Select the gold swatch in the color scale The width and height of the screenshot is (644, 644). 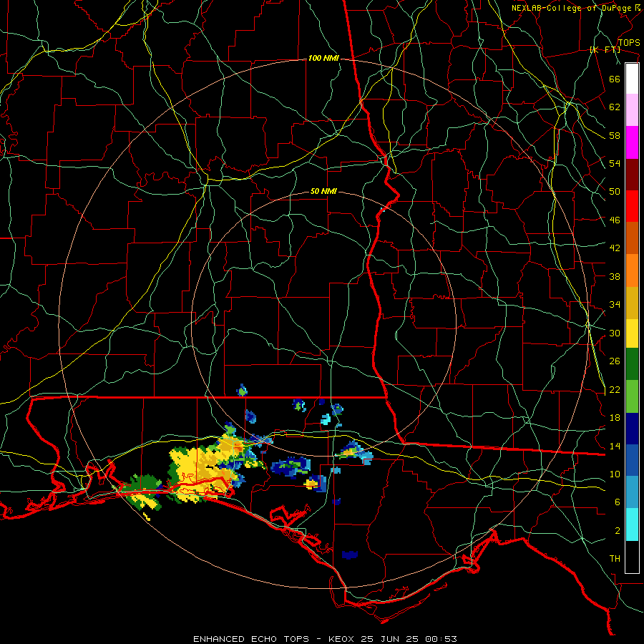point(632,303)
